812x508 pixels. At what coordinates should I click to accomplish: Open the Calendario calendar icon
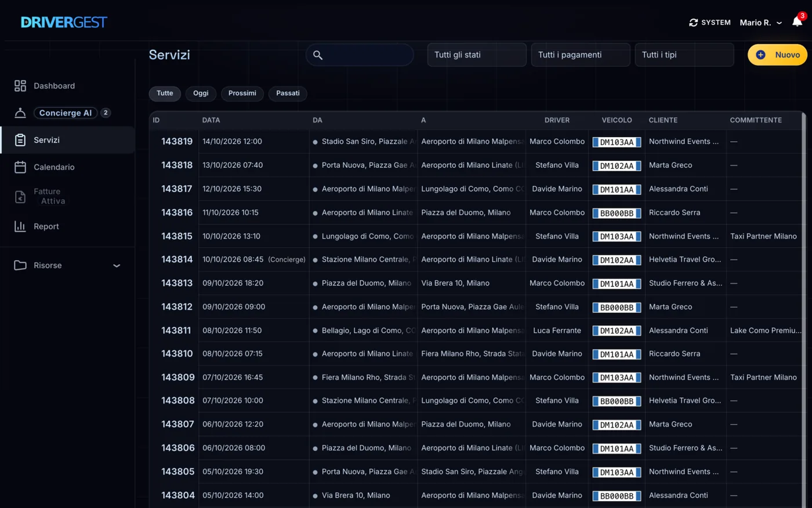(x=20, y=167)
